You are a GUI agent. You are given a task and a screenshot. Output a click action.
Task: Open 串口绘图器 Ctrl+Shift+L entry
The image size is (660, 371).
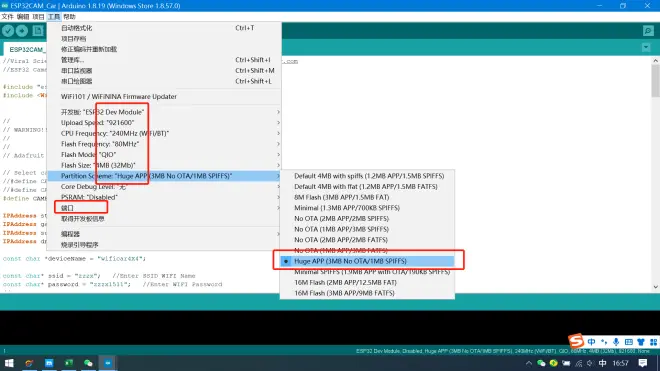pyautogui.click(x=164, y=81)
